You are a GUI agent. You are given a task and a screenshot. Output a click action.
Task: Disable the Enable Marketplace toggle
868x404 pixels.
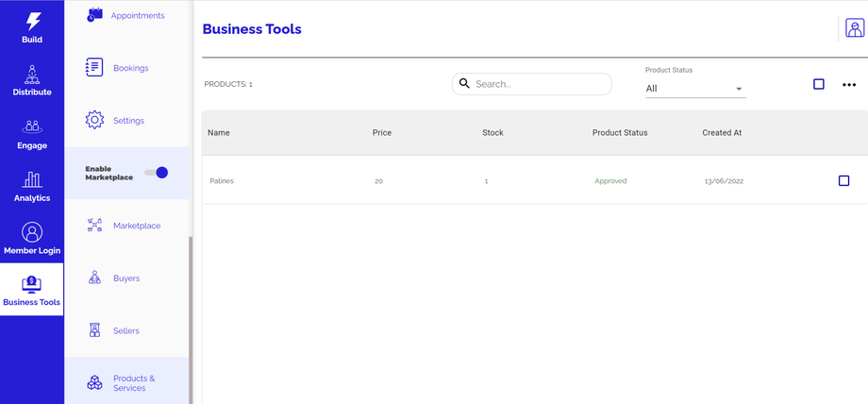pos(157,173)
